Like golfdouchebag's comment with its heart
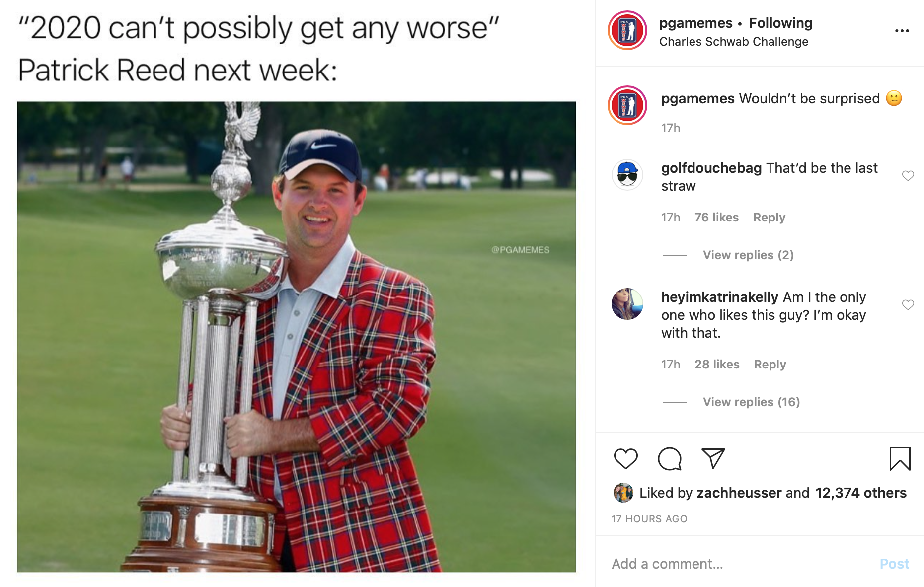924x587 pixels. (908, 176)
